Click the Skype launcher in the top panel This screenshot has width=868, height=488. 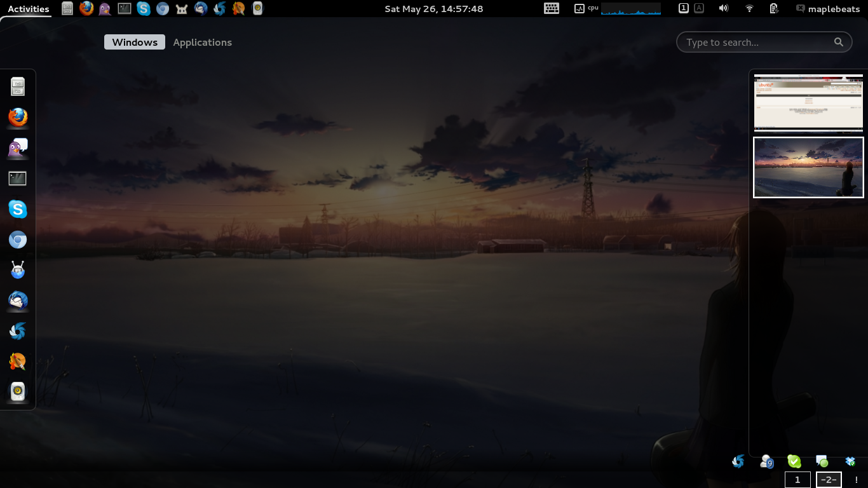[144, 8]
